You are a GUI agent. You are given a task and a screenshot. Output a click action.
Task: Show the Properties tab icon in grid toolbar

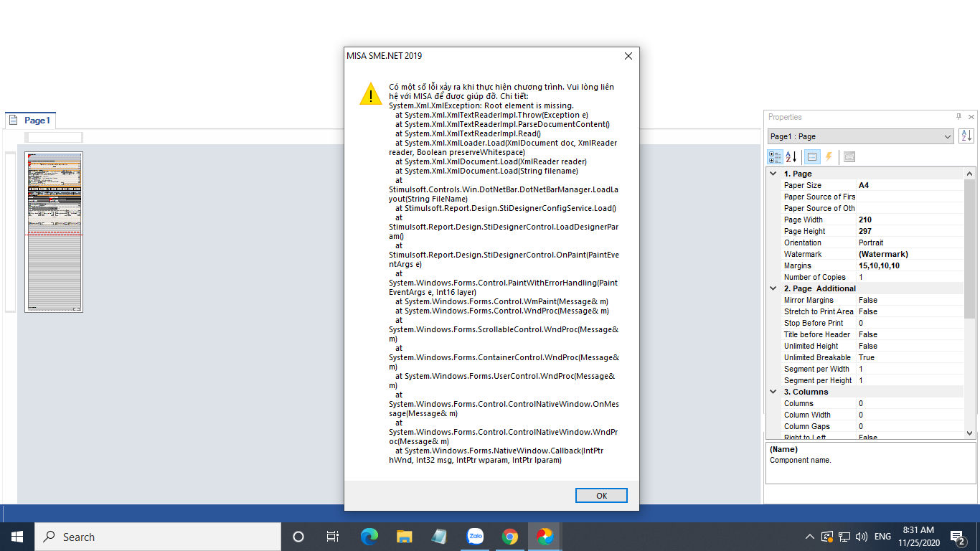point(812,156)
